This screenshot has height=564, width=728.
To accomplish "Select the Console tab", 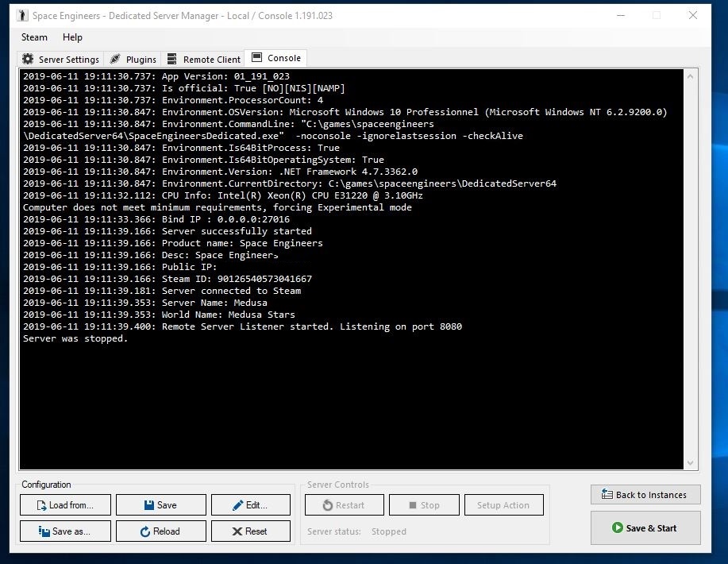I will pos(275,58).
